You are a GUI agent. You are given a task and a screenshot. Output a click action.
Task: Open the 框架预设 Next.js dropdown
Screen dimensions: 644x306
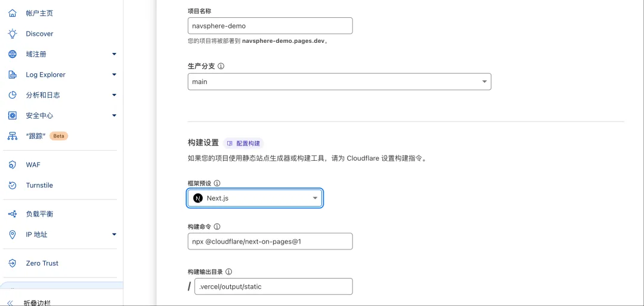point(255,198)
